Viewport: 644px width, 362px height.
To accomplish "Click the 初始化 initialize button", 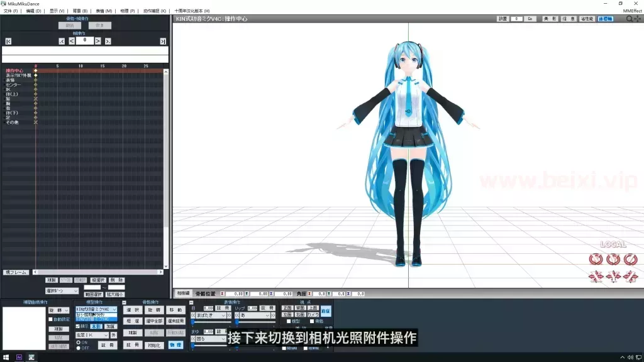I will (x=154, y=345).
